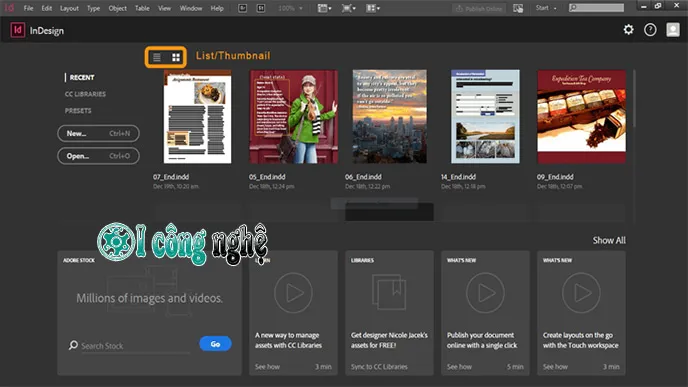Click the icon beside Publish Online
The height and width of the screenshot is (387, 688).
tap(518, 8)
